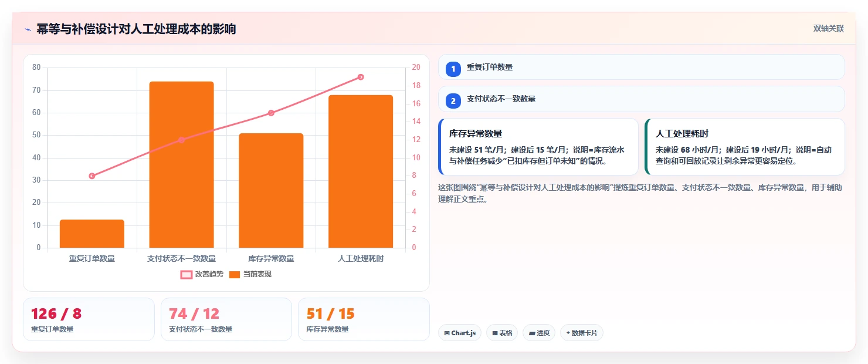The width and height of the screenshot is (868, 364).
Task: Click the number 1 badge for 重复订单数量
Action: (453, 69)
